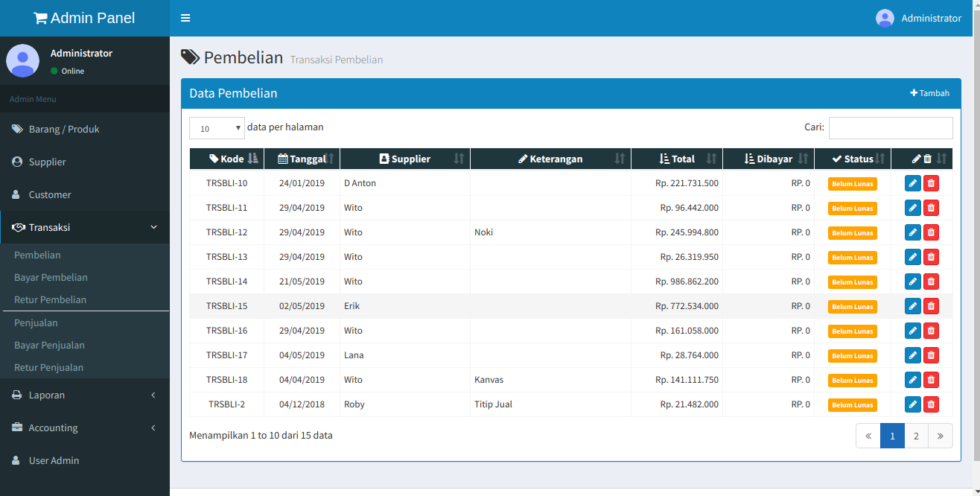This screenshot has width=980, height=496.
Task: Edit purchase TRSBLI-11 with pencil icon
Action: (913, 208)
